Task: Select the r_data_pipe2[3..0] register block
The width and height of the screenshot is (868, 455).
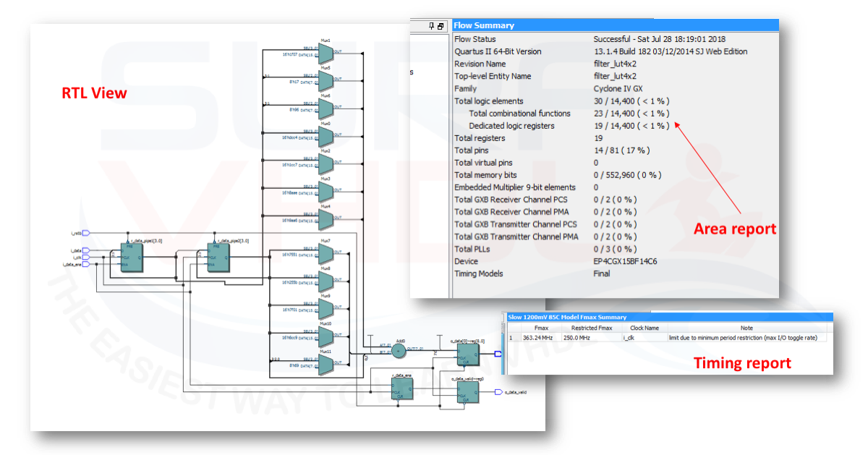Action: [218, 258]
